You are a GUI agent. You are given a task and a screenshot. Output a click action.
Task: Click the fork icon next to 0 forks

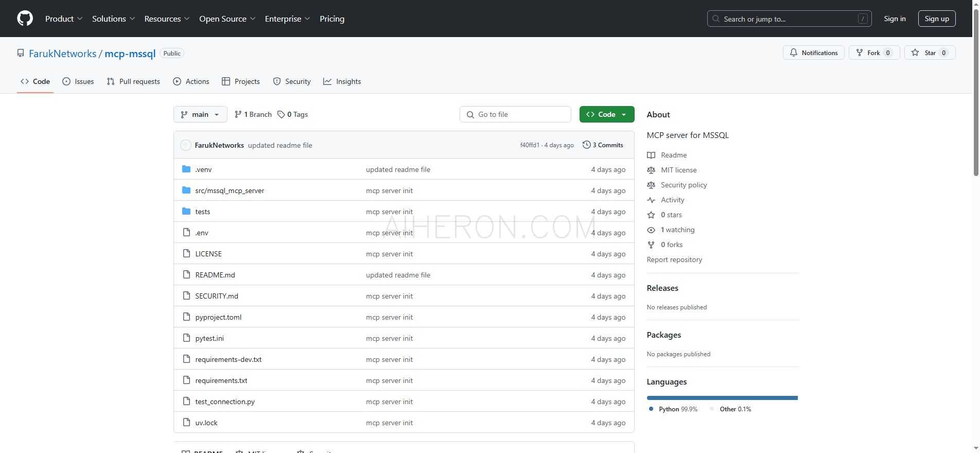point(651,245)
